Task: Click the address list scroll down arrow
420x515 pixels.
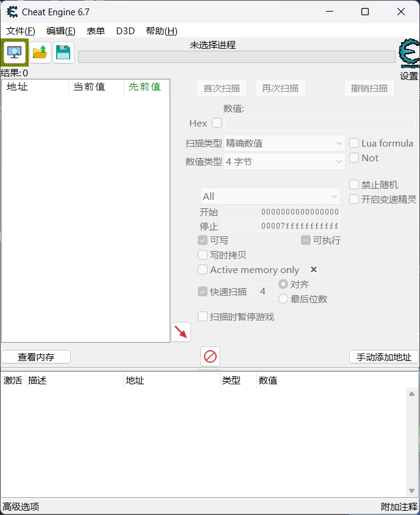Action: (412, 491)
